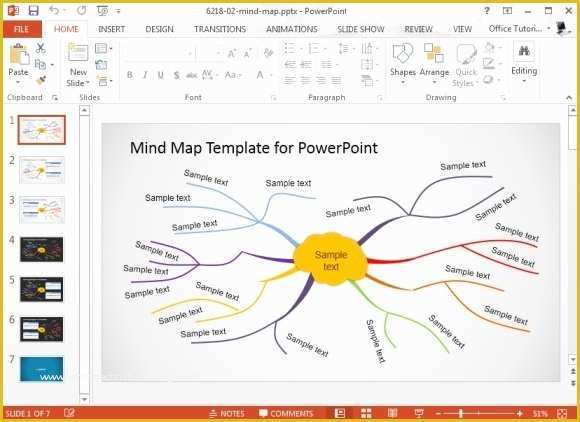This screenshot has height=422, width=580.
Task: Click the spell check icon in status bar
Action: click(x=69, y=413)
